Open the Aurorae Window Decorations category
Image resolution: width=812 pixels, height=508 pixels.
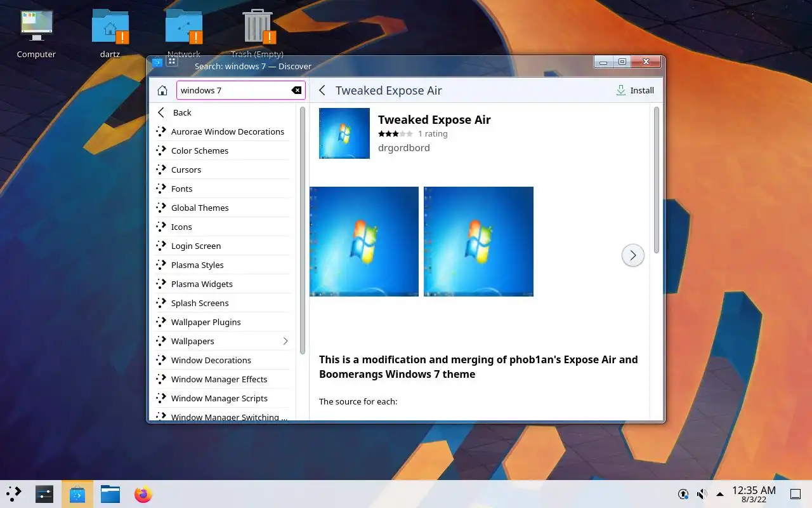click(x=223, y=131)
